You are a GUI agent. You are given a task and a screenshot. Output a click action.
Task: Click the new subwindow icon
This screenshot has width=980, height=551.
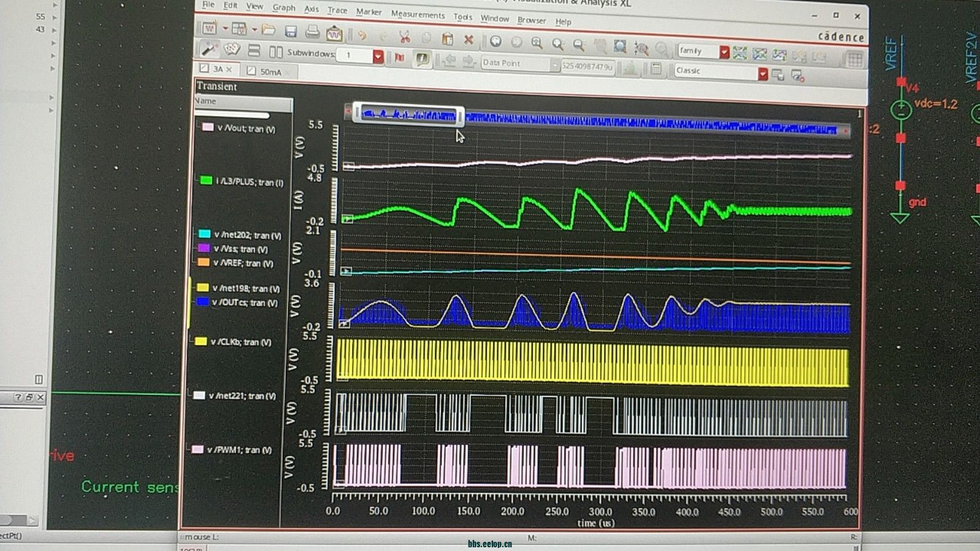(x=239, y=29)
